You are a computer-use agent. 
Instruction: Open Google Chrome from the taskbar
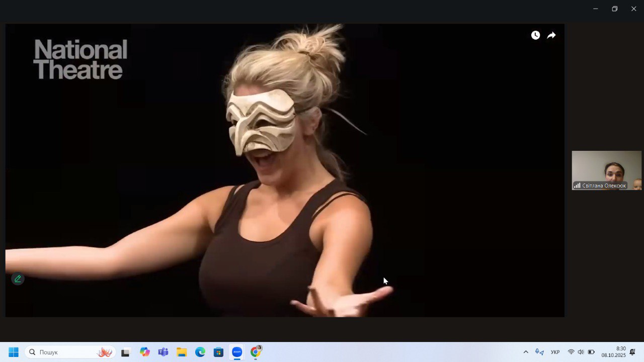click(x=256, y=352)
